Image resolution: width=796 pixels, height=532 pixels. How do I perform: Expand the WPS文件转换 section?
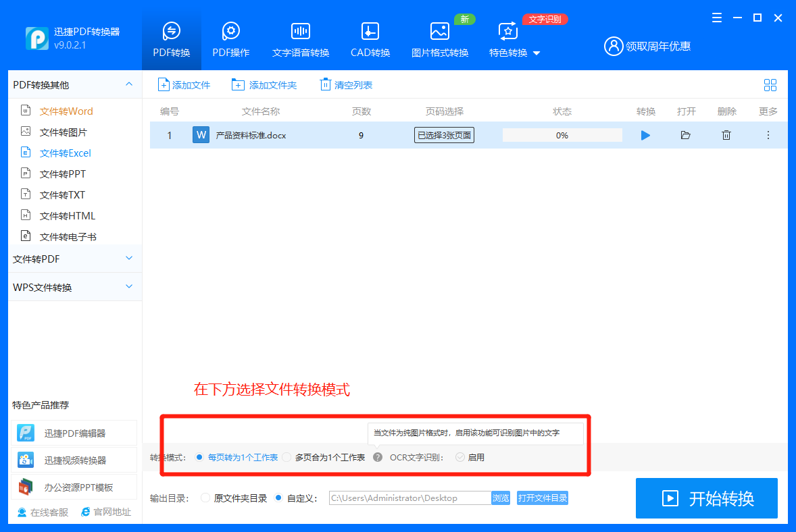[74, 288]
